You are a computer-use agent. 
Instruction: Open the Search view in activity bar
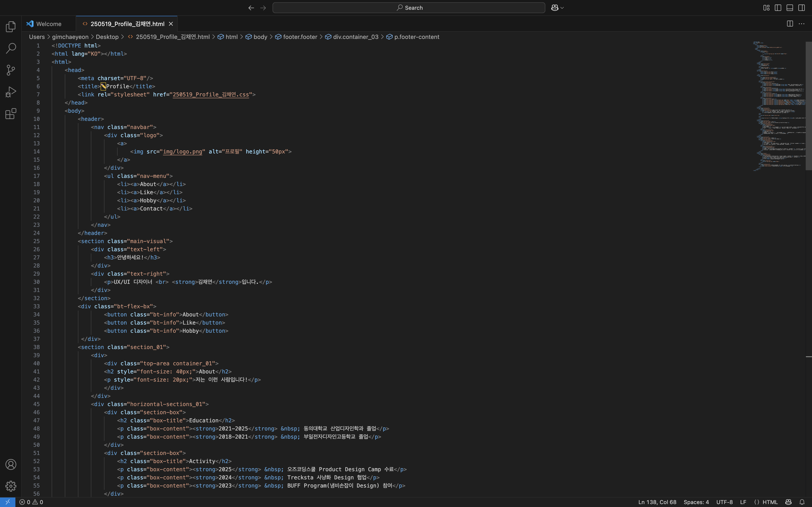pyautogui.click(x=11, y=48)
